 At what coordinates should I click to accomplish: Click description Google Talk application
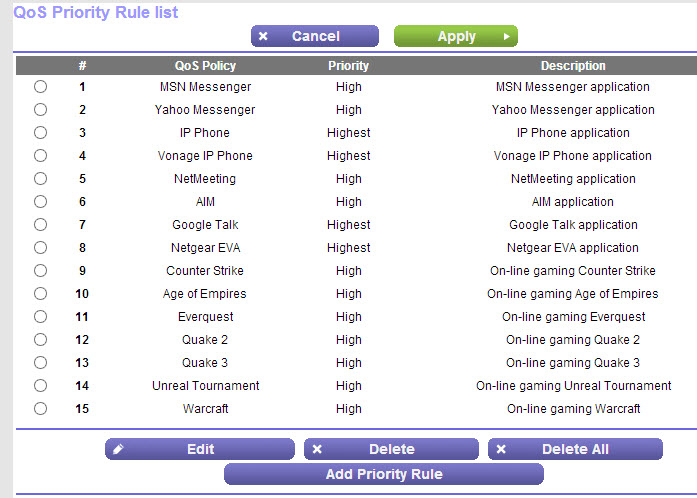573,225
